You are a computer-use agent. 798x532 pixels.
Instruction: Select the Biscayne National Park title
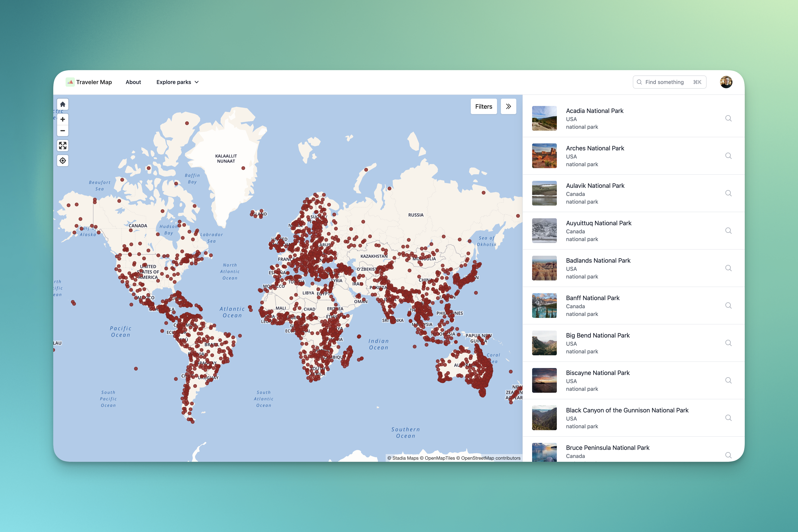598,373
